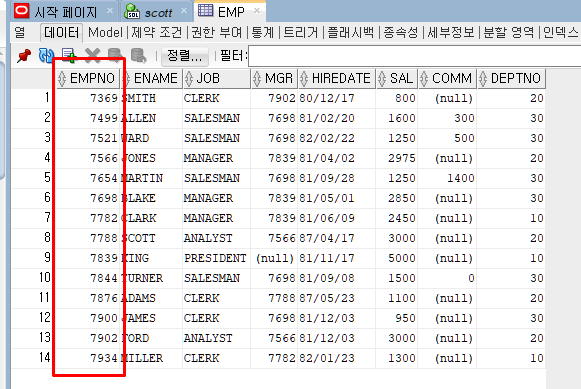Open the Model sub-tab
The image size is (581, 389).
[x=105, y=33]
